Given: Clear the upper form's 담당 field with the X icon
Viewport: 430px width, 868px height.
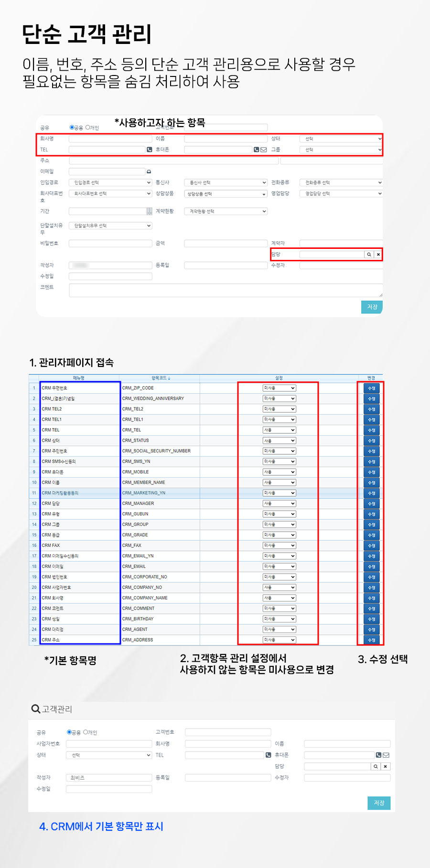Looking at the screenshot, I should (x=378, y=255).
